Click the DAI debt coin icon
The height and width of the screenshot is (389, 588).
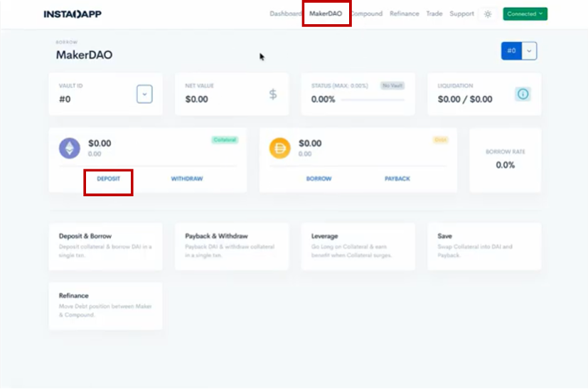(x=279, y=148)
